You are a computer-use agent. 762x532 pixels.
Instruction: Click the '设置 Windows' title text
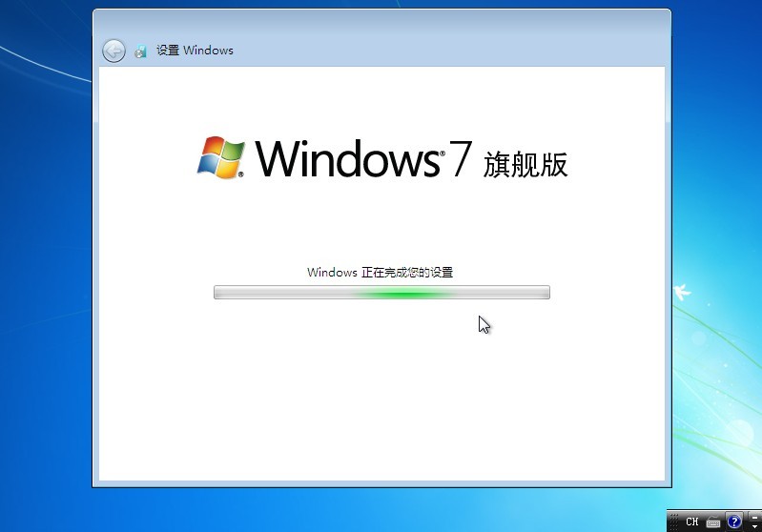[195, 51]
